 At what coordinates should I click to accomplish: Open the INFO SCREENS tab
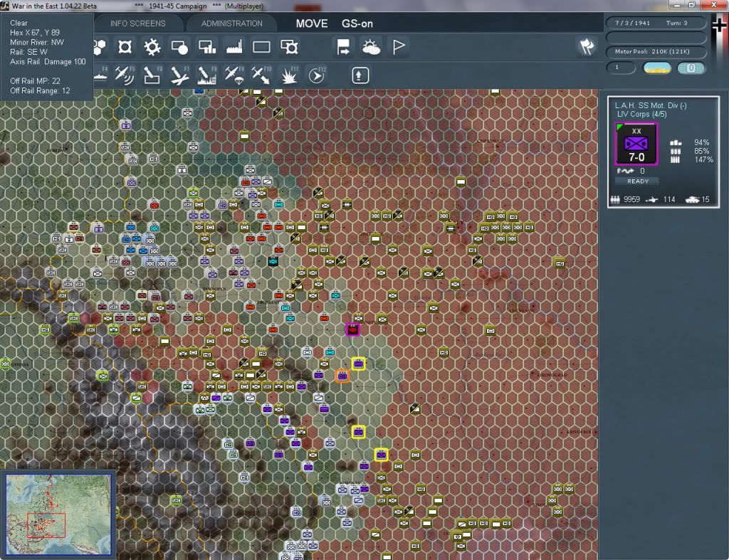click(x=137, y=23)
